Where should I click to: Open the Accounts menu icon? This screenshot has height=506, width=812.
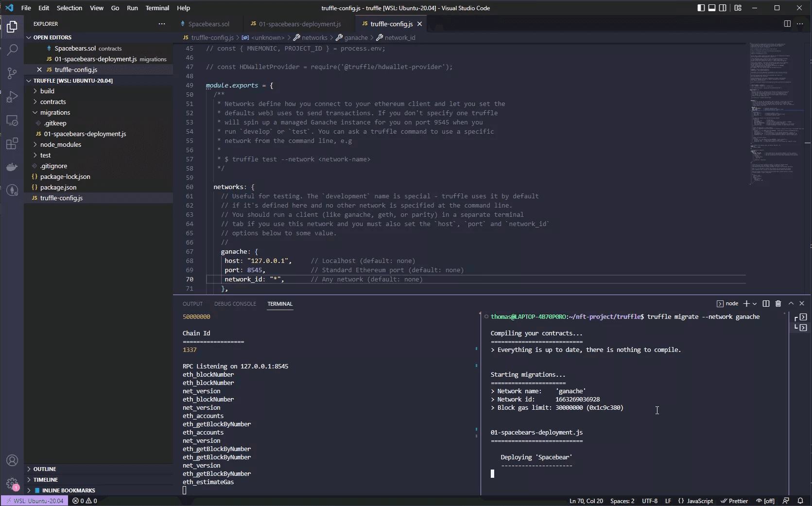(12, 460)
